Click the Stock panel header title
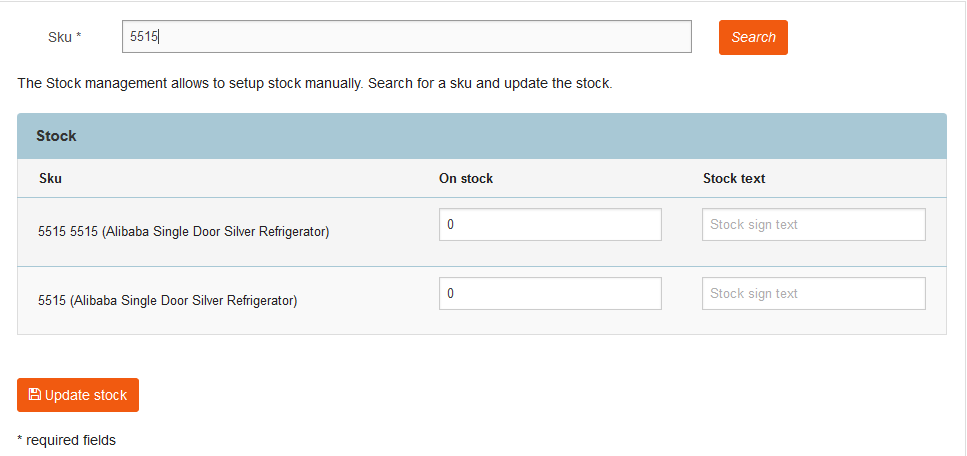Screen dimensions: 967x456 [x=56, y=136]
